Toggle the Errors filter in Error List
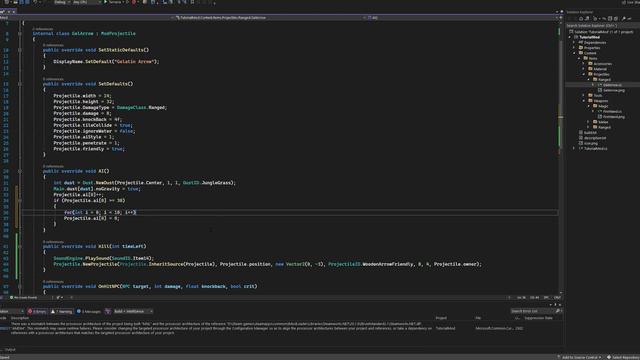Viewport: 640px width, 360px height. coord(37,311)
